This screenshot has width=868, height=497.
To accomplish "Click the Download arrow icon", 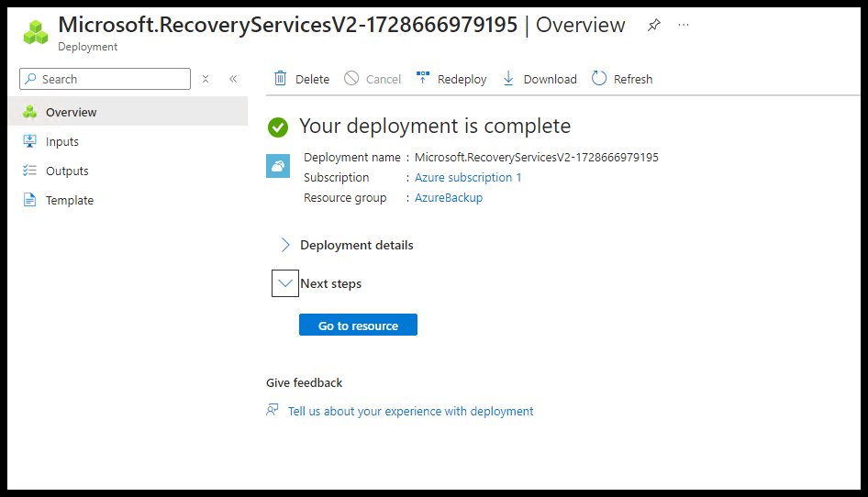I will pyautogui.click(x=508, y=79).
